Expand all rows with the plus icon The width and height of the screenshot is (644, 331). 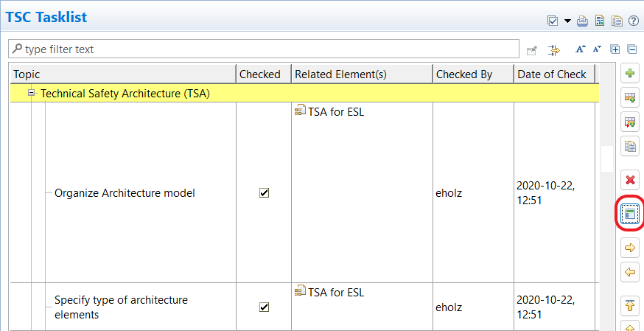click(615, 49)
